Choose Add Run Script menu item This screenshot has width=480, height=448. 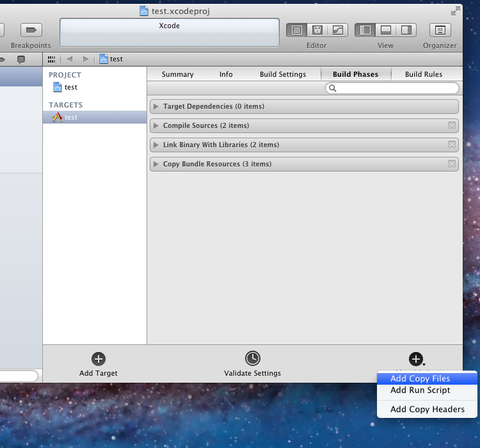[427, 390]
